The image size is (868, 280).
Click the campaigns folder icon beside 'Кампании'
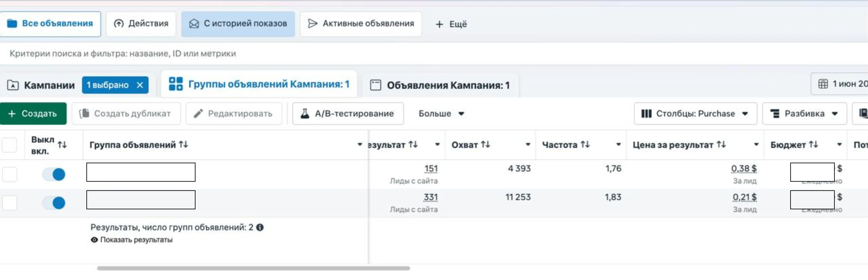point(13,85)
